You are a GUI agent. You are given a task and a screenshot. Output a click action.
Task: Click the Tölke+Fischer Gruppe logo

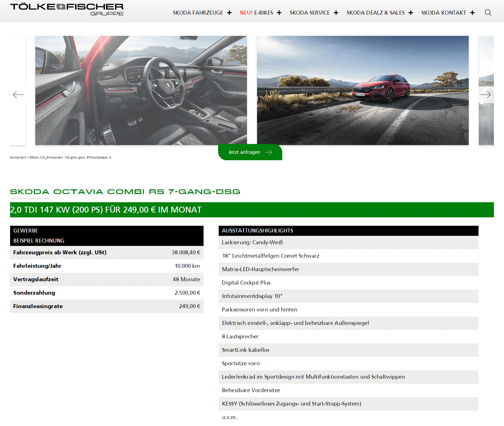[x=67, y=9]
